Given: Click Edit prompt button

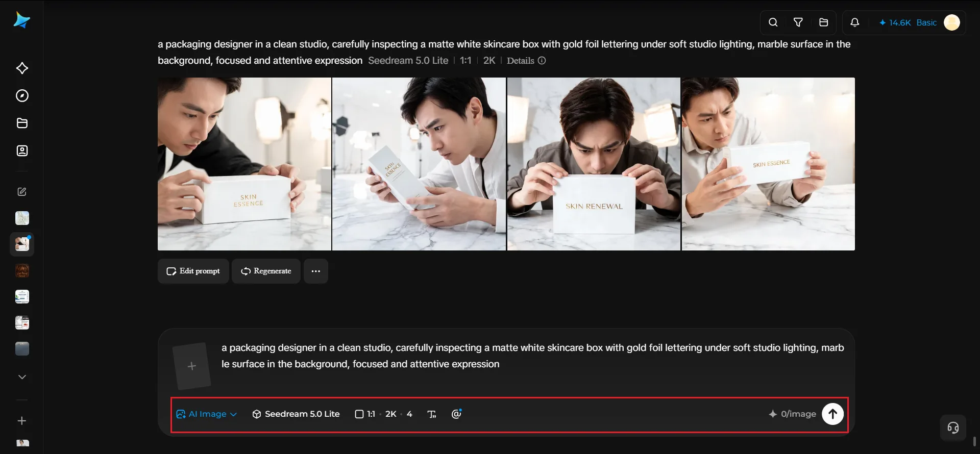Looking at the screenshot, I should [193, 271].
